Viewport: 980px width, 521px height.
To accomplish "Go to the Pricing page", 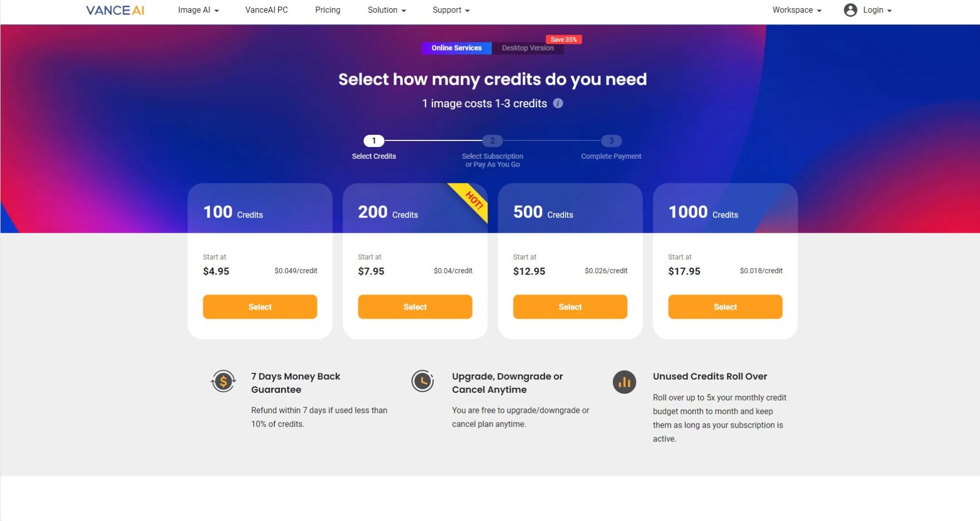I will point(328,10).
